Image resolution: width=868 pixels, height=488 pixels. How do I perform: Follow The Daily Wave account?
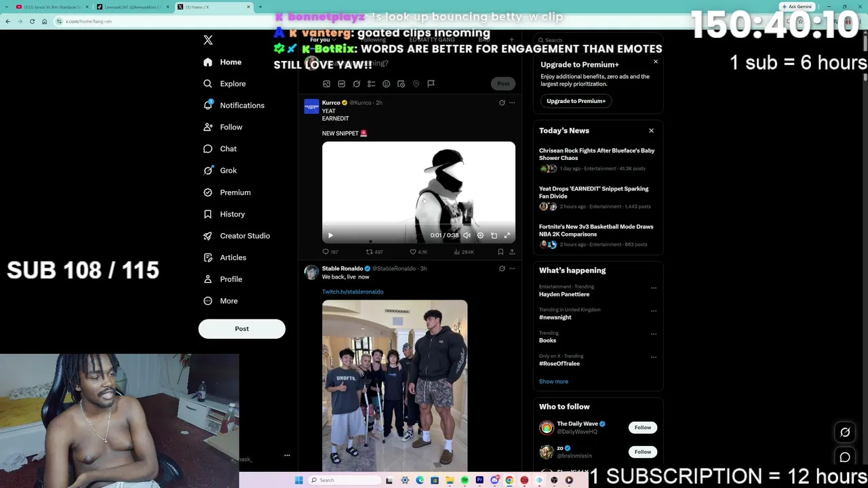tap(643, 428)
